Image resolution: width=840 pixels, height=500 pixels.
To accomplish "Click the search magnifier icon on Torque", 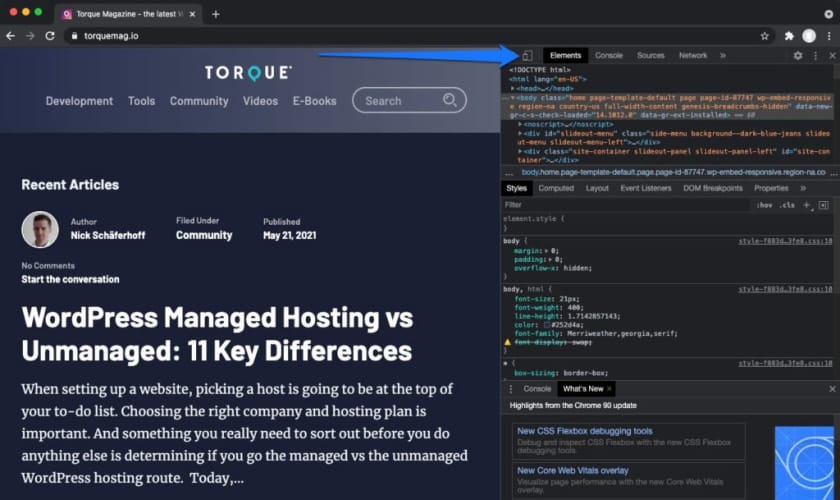I will 449,100.
